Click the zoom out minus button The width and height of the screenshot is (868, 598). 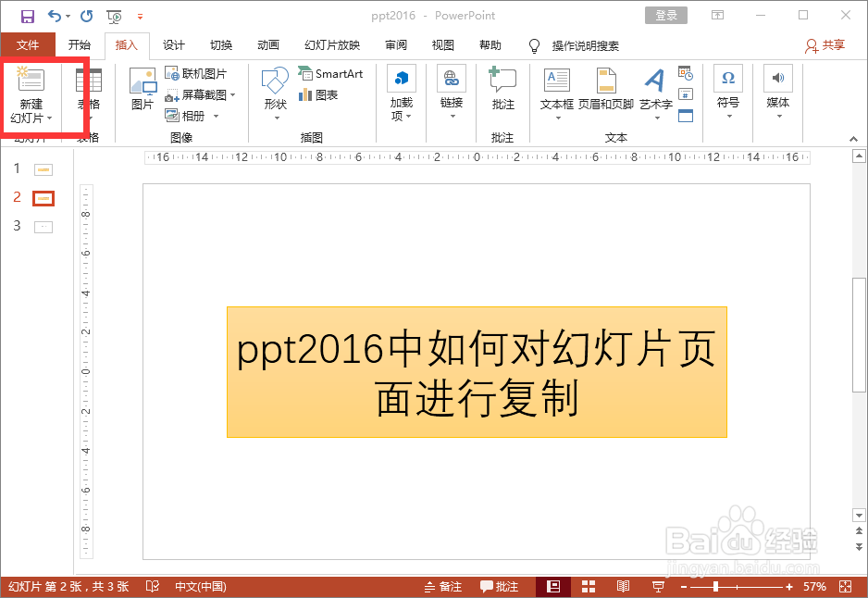point(684,587)
